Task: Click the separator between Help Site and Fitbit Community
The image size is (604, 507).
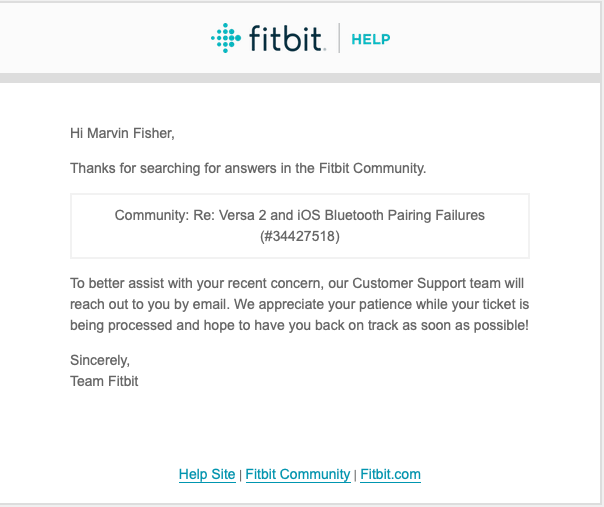Action: pos(240,475)
